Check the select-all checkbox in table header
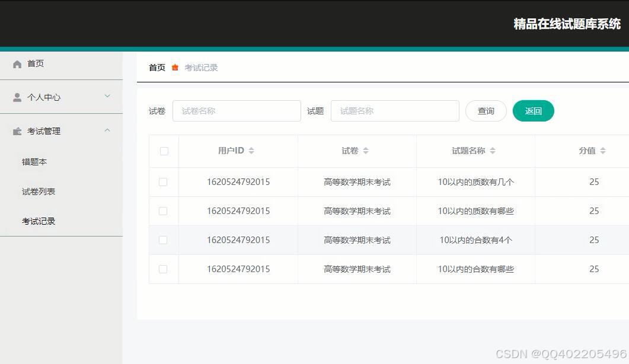This screenshot has width=629, height=364. click(164, 151)
